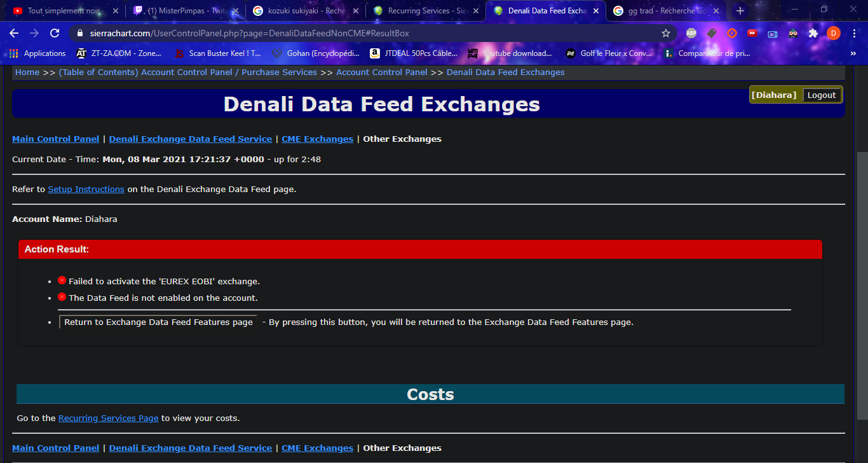This screenshot has width=868, height=463.
Task: Go forward with the browser arrow
Action: (x=34, y=33)
